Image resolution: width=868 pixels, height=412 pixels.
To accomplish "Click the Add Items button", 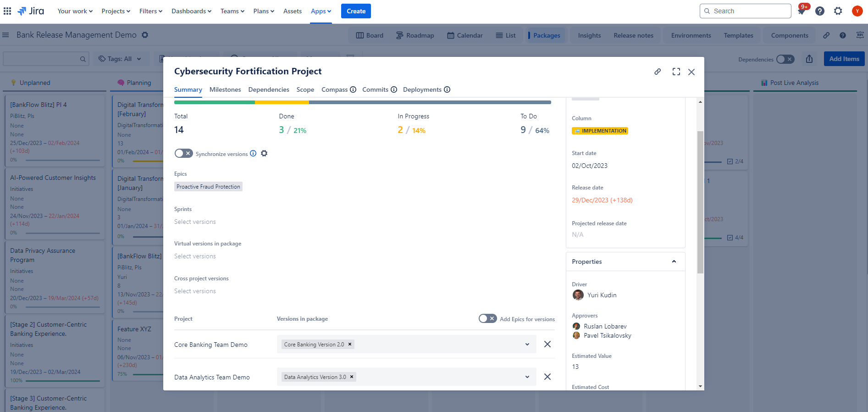I will [844, 59].
